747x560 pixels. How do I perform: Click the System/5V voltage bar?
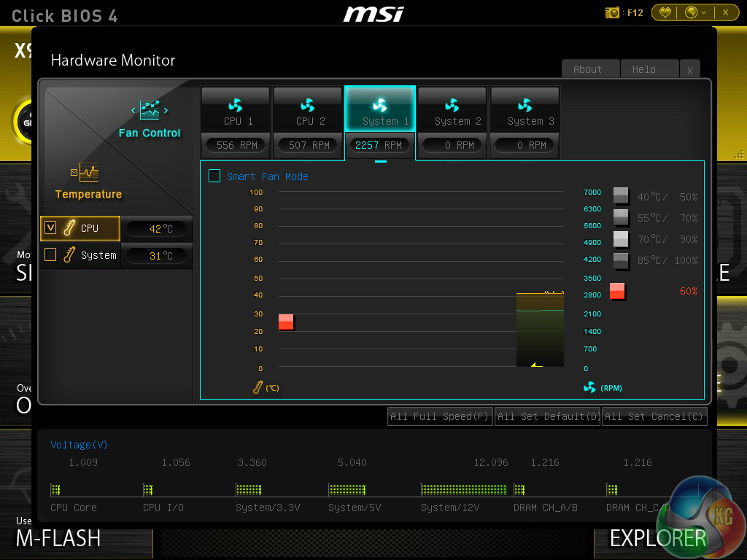point(347,489)
